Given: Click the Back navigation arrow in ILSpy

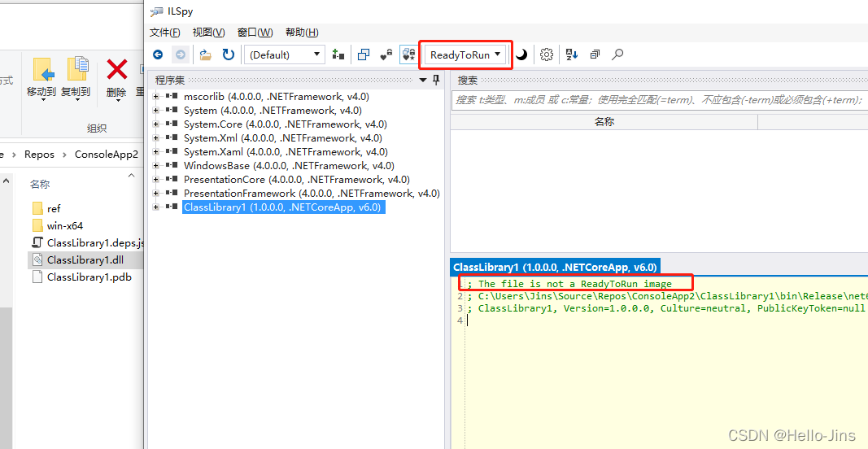Looking at the screenshot, I should 159,54.
